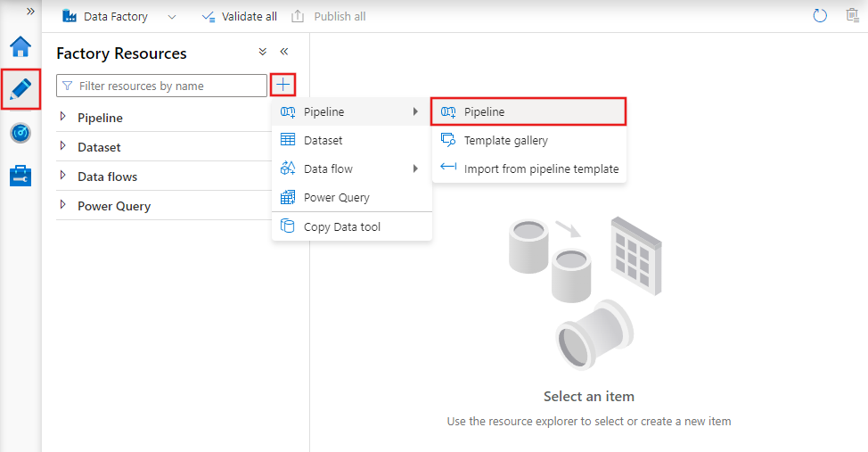This screenshot has height=452, width=868.
Task: Expand the Pipeline tree node
Action: [62, 116]
